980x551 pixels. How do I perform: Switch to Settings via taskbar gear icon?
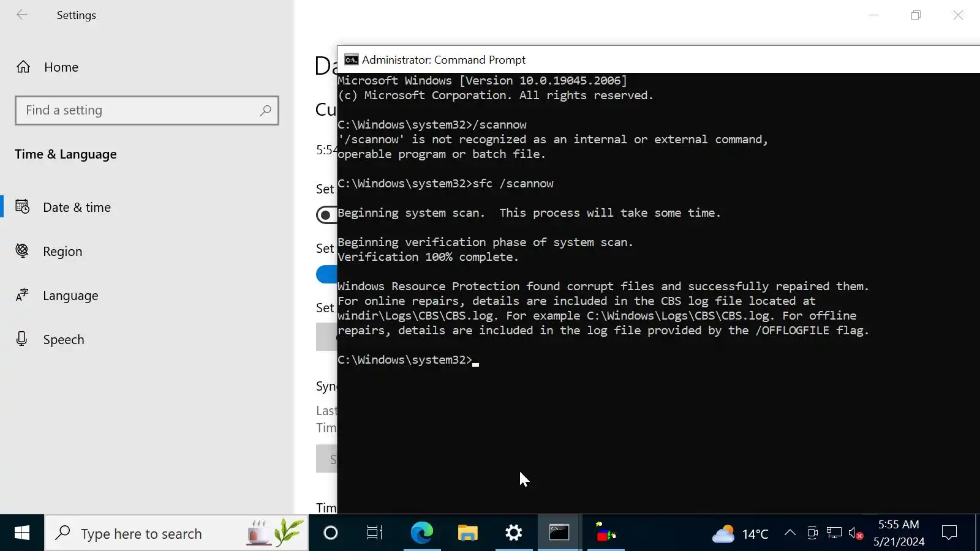513,533
